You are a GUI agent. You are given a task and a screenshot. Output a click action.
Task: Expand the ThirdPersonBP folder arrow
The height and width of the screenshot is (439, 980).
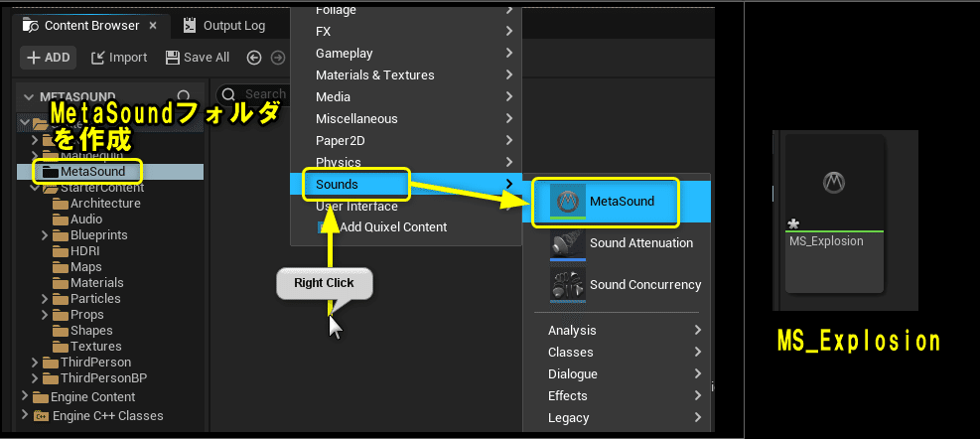(35, 378)
